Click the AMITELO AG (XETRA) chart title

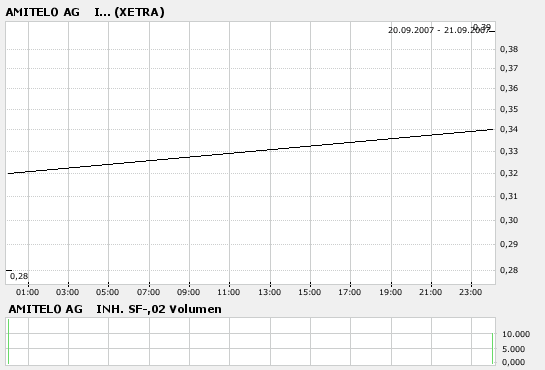click(x=85, y=12)
